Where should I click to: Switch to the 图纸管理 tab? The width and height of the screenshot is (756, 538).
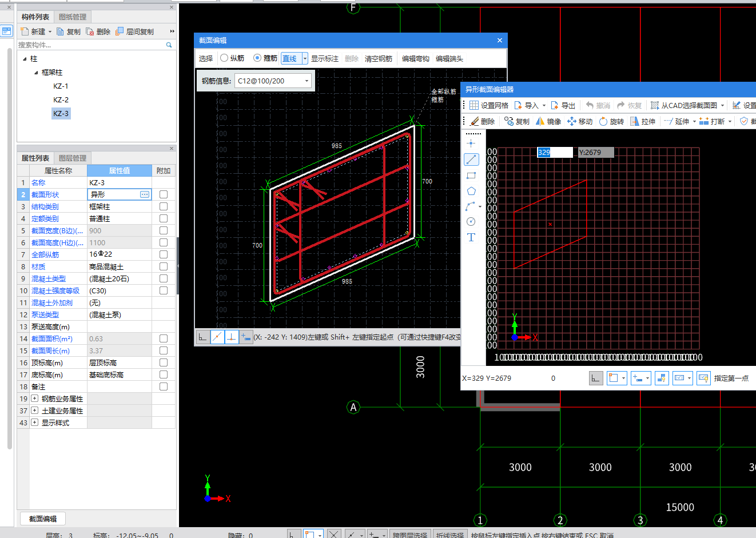[x=73, y=17]
